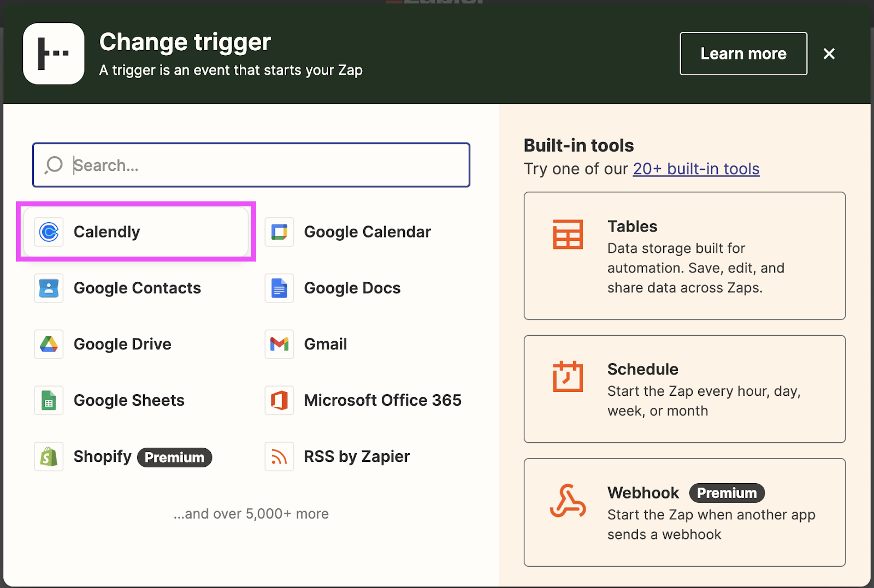Choose RSS by Zapier label
Viewport: 874px width, 588px height.
[357, 456]
